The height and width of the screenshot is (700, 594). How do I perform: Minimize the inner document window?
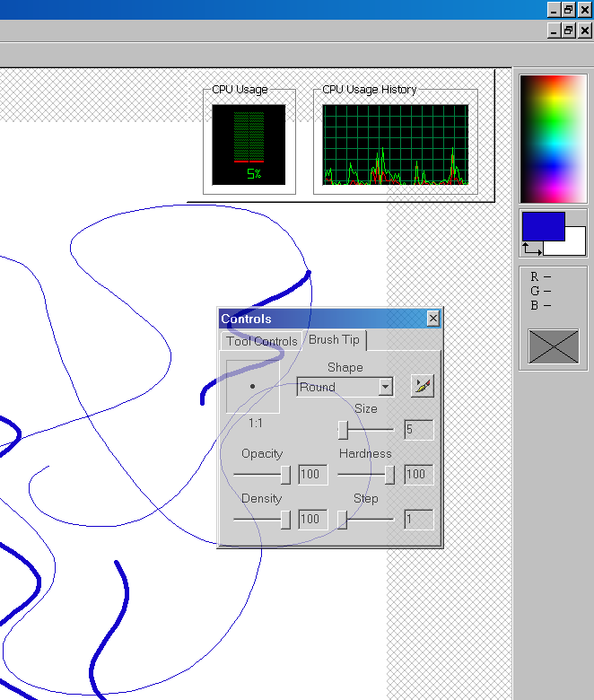pyautogui.click(x=554, y=31)
